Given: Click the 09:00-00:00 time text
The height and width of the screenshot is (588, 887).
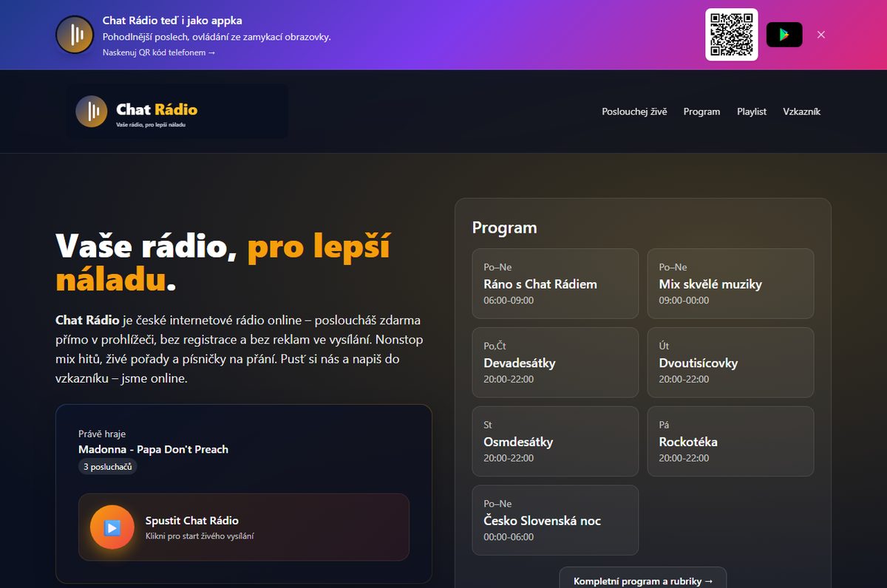Looking at the screenshot, I should click(x=684, y=301).
